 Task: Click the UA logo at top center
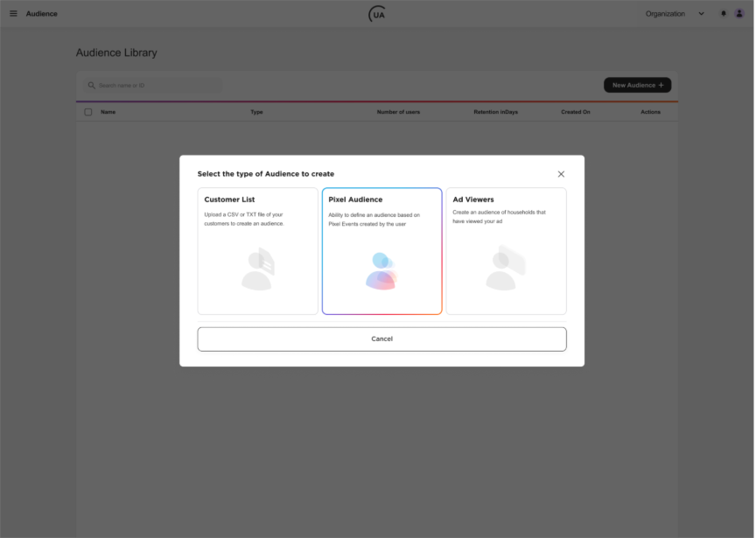(375, 13)
